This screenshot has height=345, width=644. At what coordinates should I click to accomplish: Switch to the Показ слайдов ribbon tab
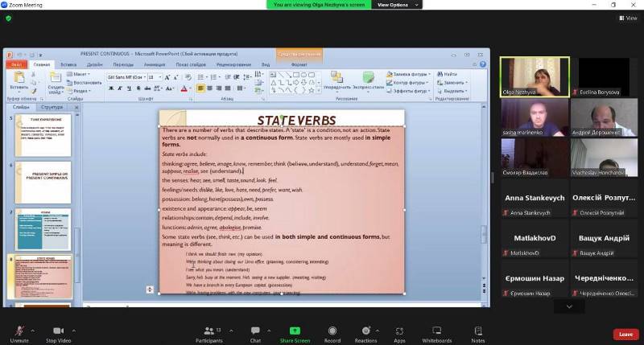pos(191,64)
